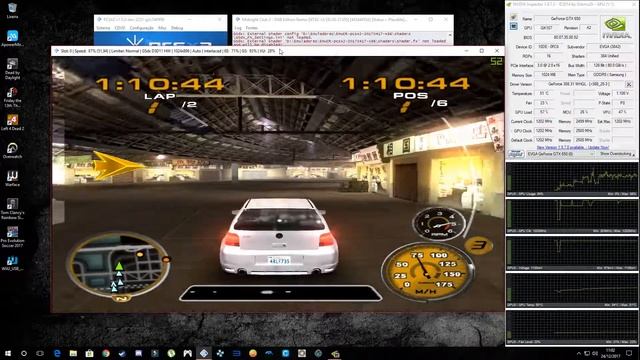
Task: Open the Sistema menu in PCSX2 window
Action: (103, 28)
